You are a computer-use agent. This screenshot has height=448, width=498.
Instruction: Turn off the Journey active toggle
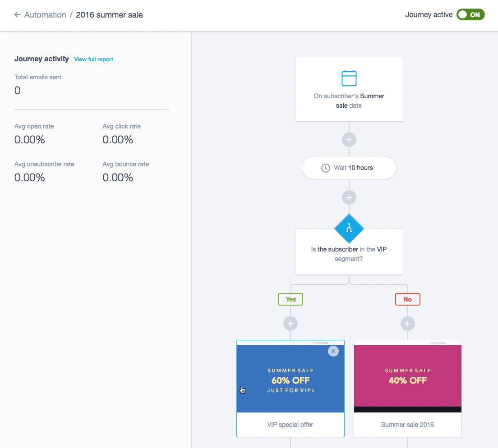pos(470,14)
